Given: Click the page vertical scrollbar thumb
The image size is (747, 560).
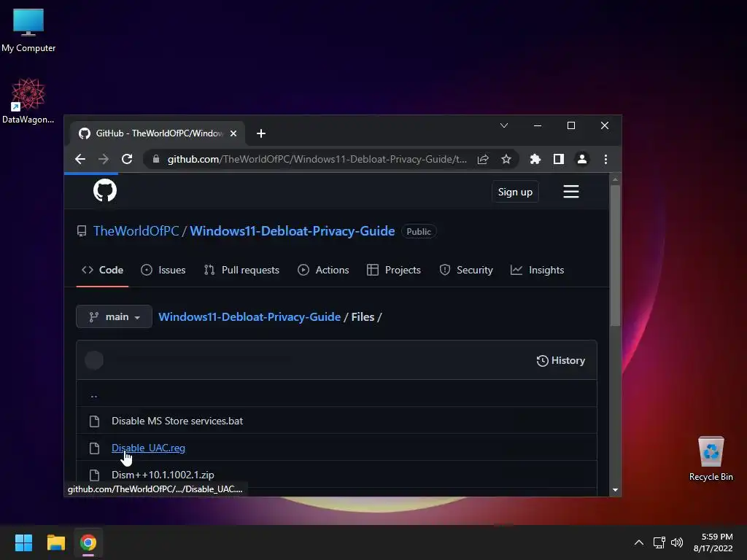Looking at the screenshot, I should (x=615, y=256).
